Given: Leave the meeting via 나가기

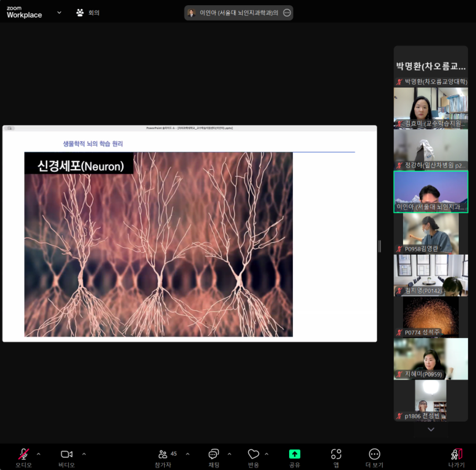Looking at the screenshot, I should click(x=456, y=454).
